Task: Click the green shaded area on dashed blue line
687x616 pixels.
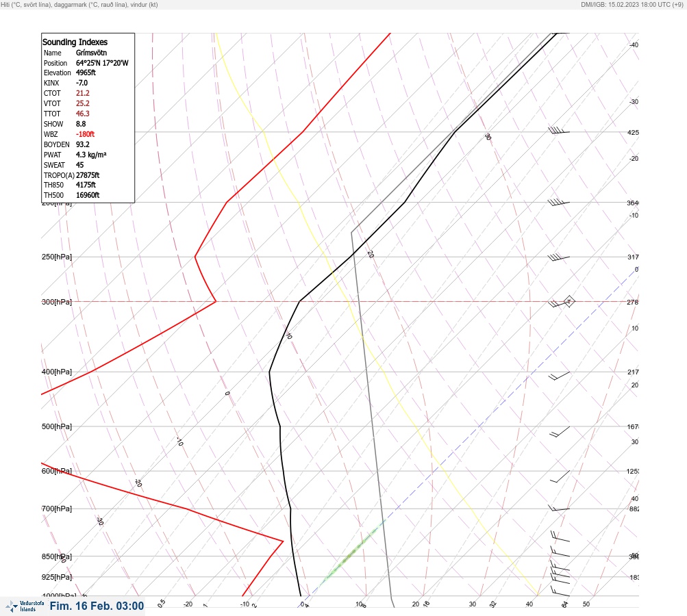Action: [x=354, y=552]
